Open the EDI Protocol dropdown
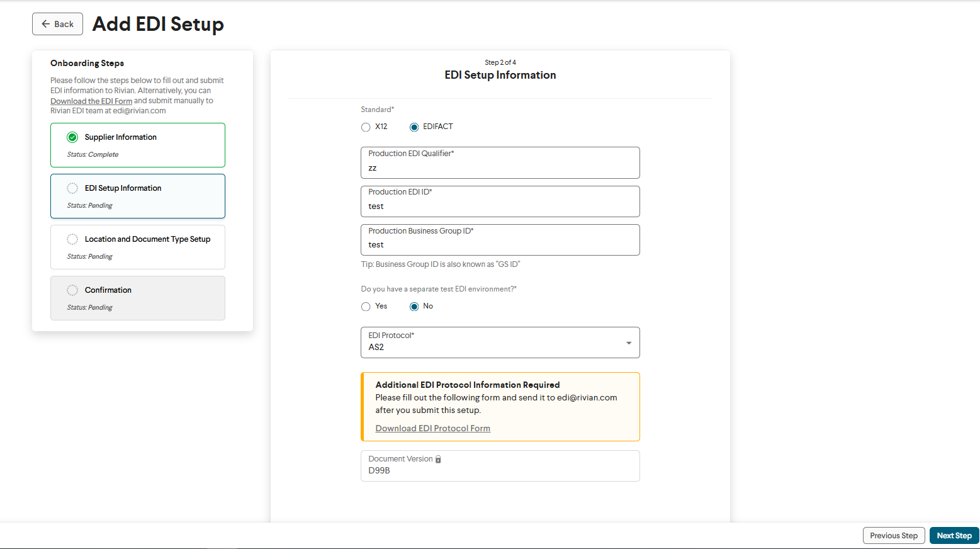Screen dimensions: 980x549 [491, 342]
